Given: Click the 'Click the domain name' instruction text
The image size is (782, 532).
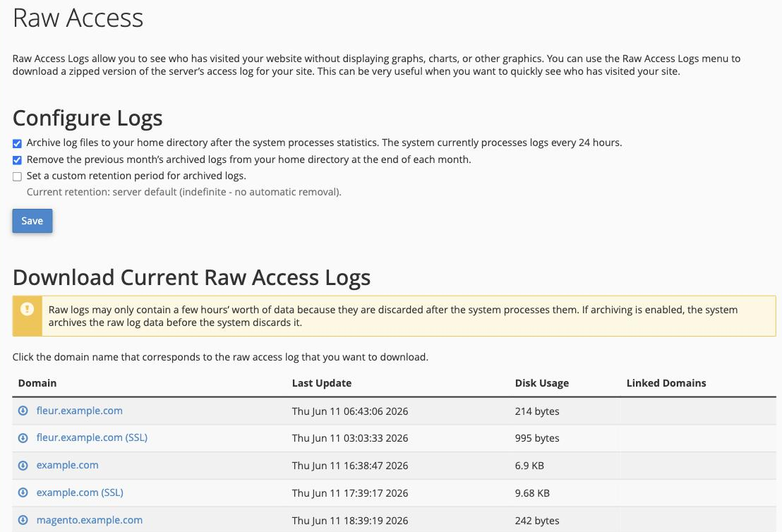Looking at the screenshot, I should 220,357.
